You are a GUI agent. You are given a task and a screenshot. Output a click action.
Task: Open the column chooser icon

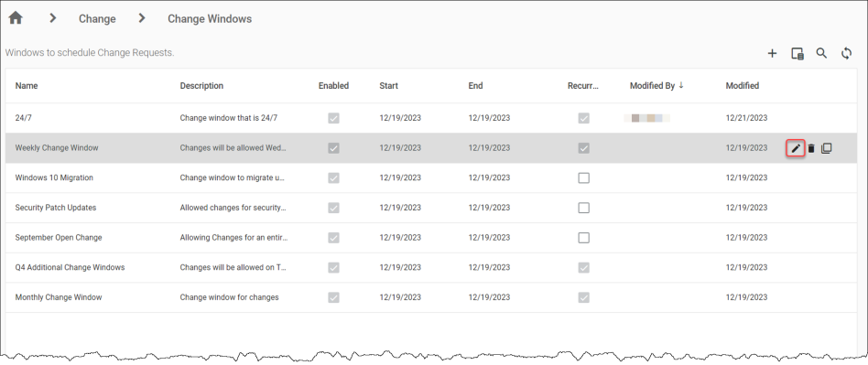click(797, 54)
